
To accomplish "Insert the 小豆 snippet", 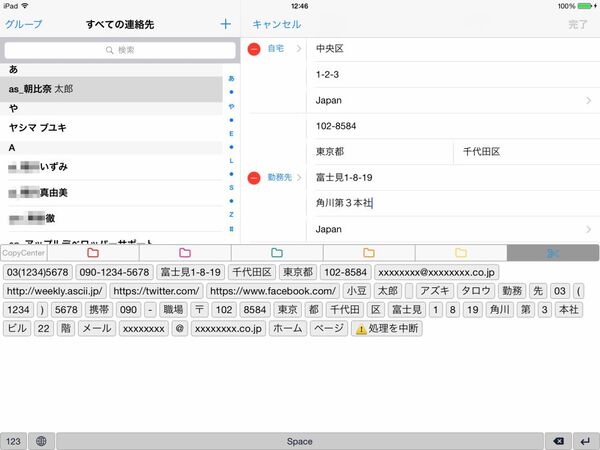I will click(356, 291).
